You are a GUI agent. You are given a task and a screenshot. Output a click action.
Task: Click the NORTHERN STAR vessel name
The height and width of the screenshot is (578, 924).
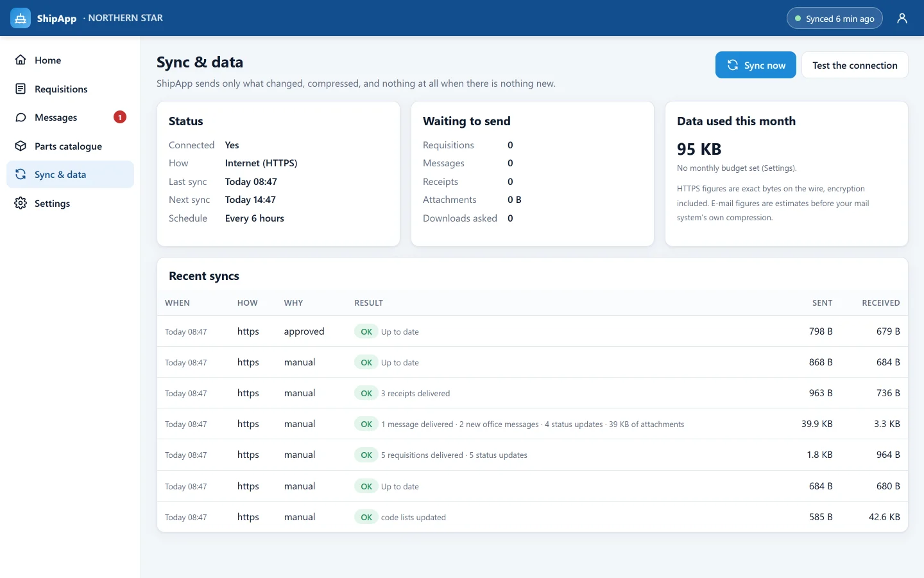tap(126, 18)
